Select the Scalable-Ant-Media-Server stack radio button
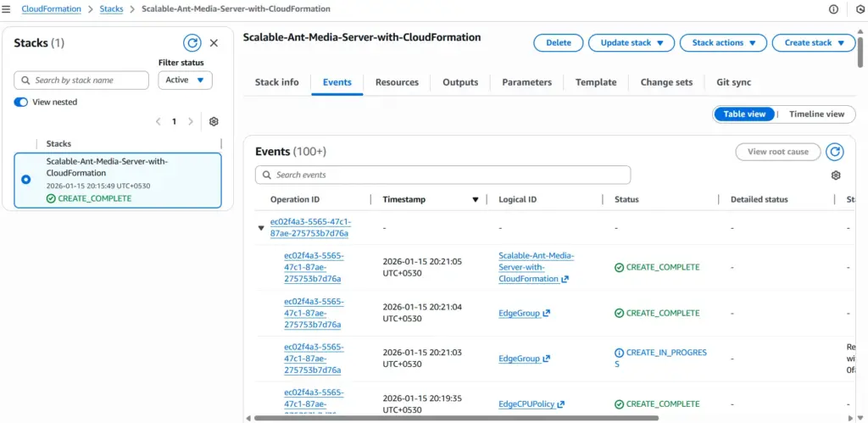Viewport: 868px width, 423px height. coord(25,180)
